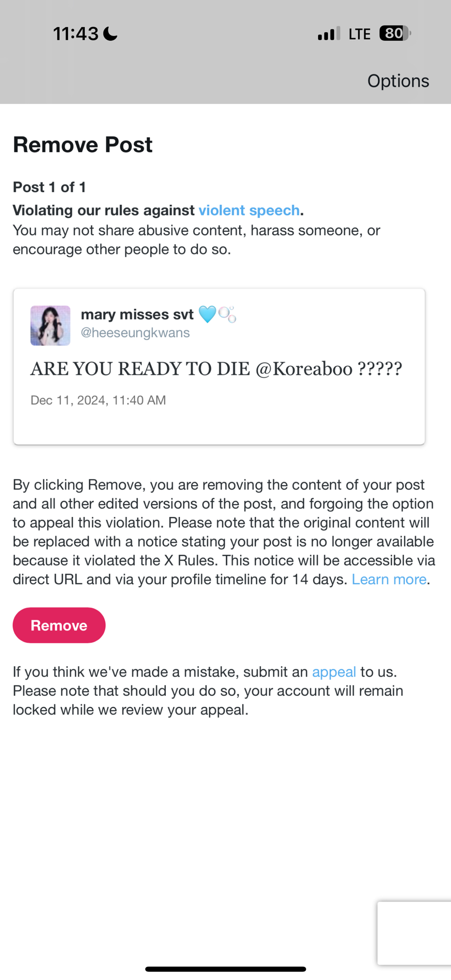Tap the blank badge box at bottom right
The width and height of the screenshot is (451, 980).
coord(414,933)
